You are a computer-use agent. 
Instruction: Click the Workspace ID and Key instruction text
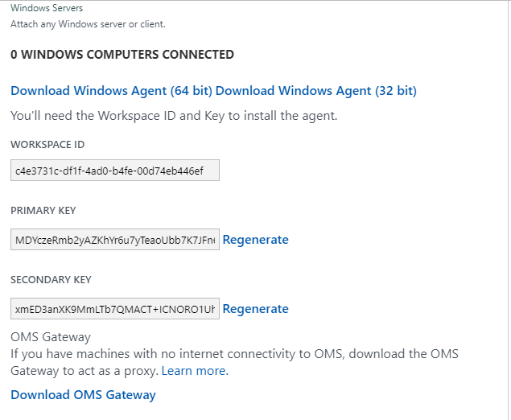[174, 116]
